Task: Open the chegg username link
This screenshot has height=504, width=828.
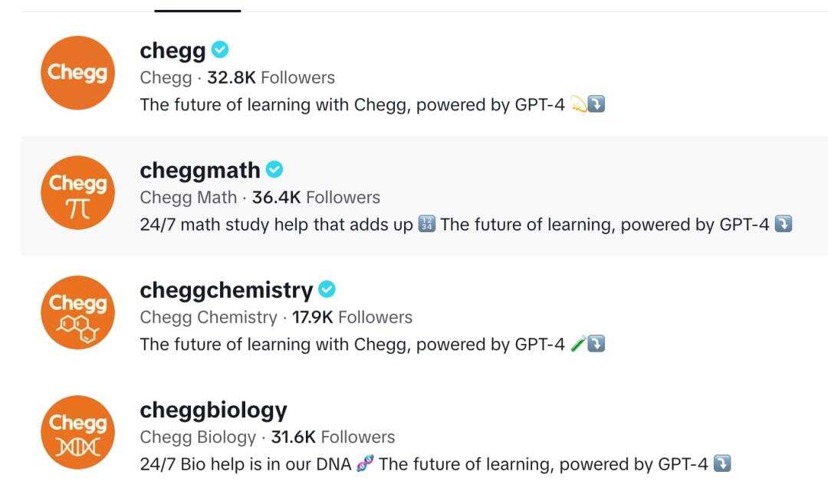Action: pos(172,51)
